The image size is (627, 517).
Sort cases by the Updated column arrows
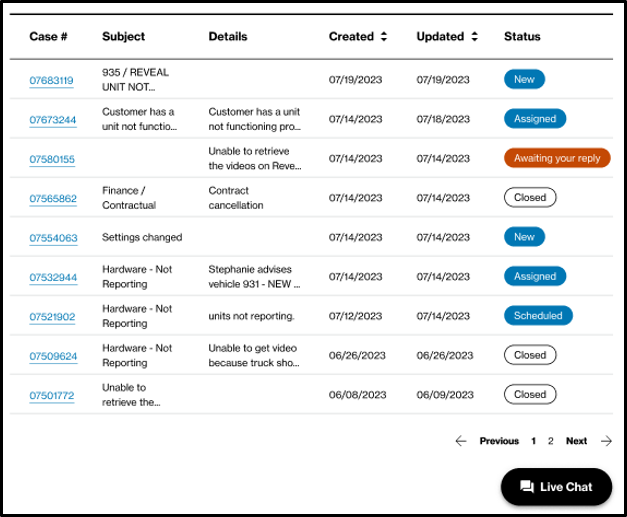[474, 36]
